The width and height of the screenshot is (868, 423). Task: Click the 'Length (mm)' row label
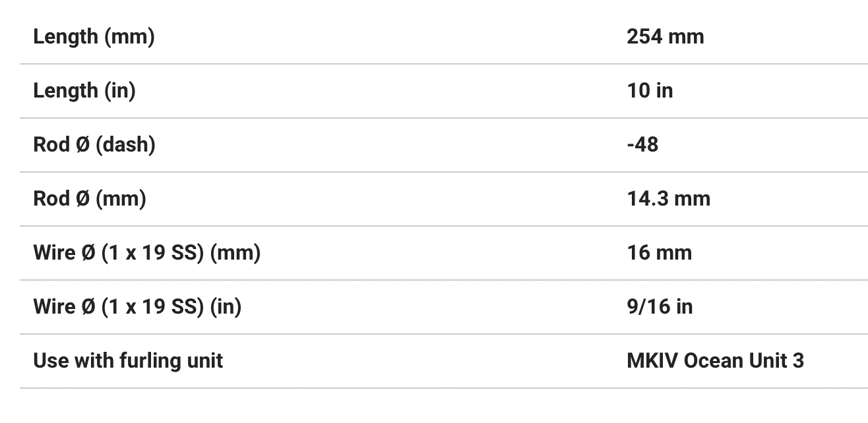[94, 36]
